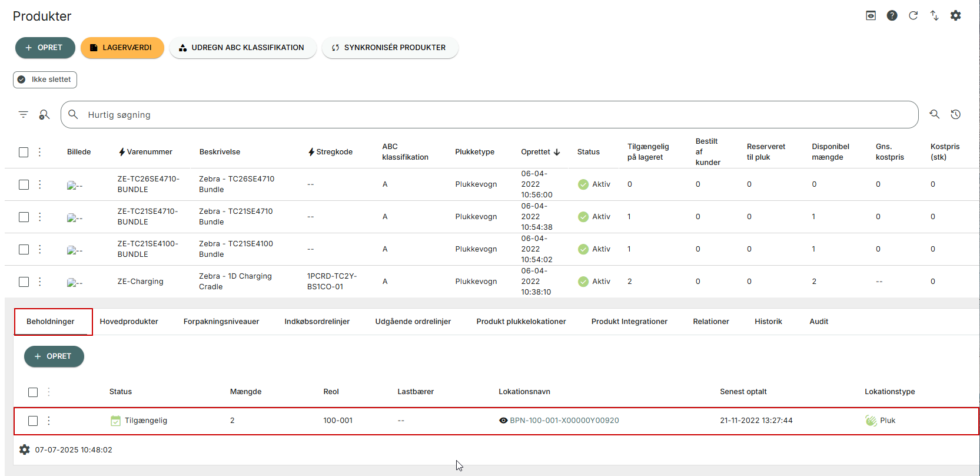980x476 pixels.
Task: Click the Tilgængelig calendar status icon
Action: 116,421
